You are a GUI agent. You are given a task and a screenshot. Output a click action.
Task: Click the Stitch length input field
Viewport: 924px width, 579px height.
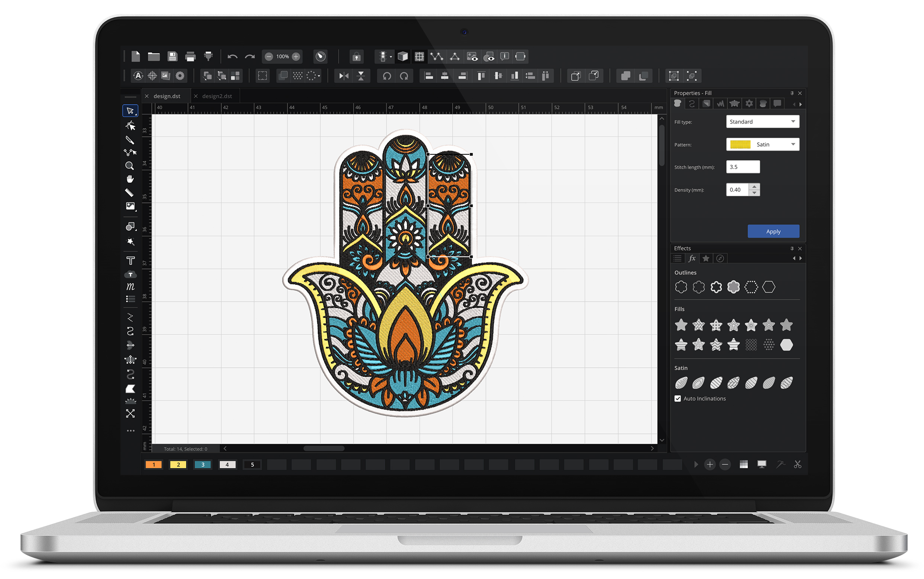[x=742, y=167]
